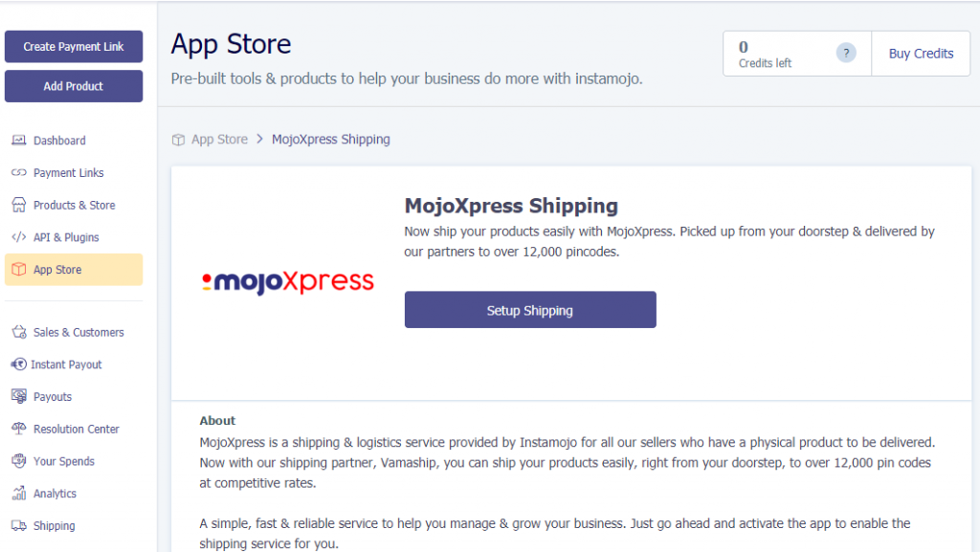Click the Resolution Center scales icon
This screenshot has height=552, width=980.
coord(18,429)
